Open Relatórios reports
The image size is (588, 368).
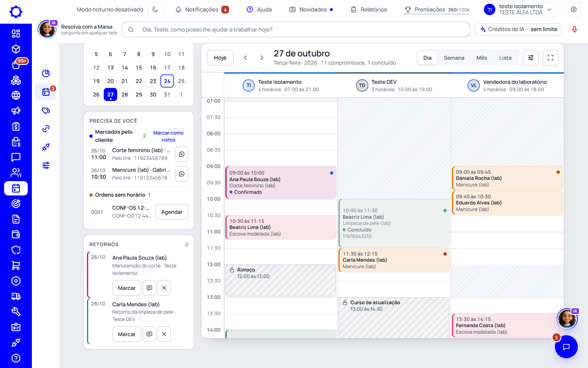369,9
